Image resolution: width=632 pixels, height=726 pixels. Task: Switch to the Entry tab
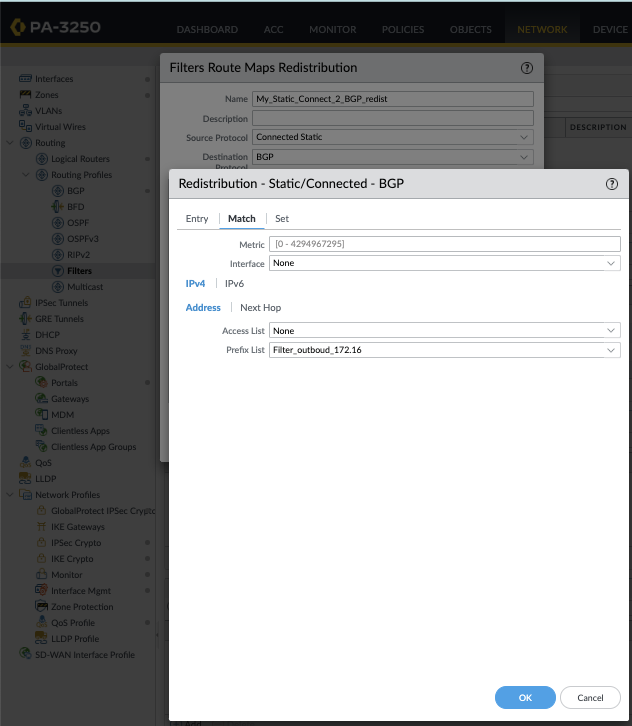pos(197,219)
